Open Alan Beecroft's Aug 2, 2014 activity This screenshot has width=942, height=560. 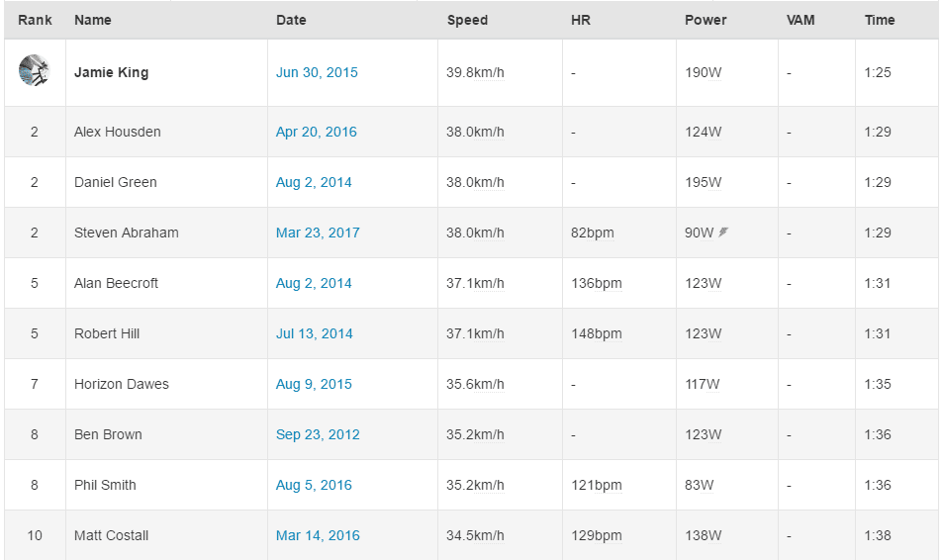(314, 284)
